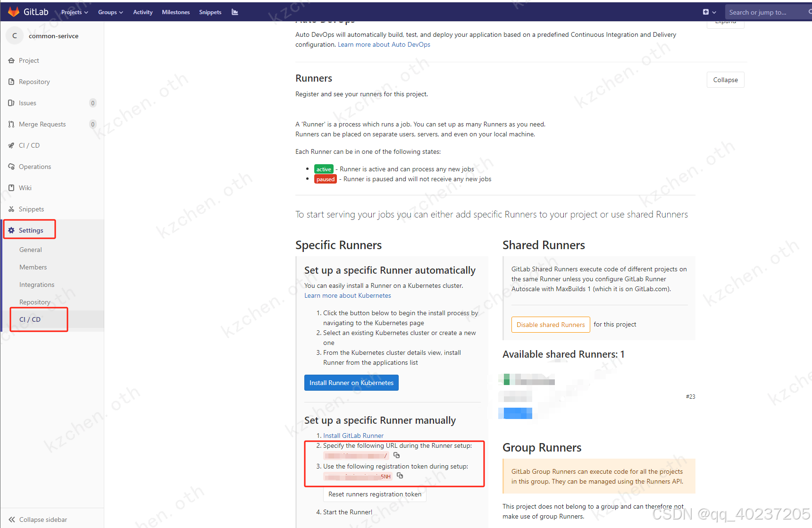The width and height of the screenshot is (812, 528).
Task: Open Snippets in top navigation
Action: coord(210,12)
